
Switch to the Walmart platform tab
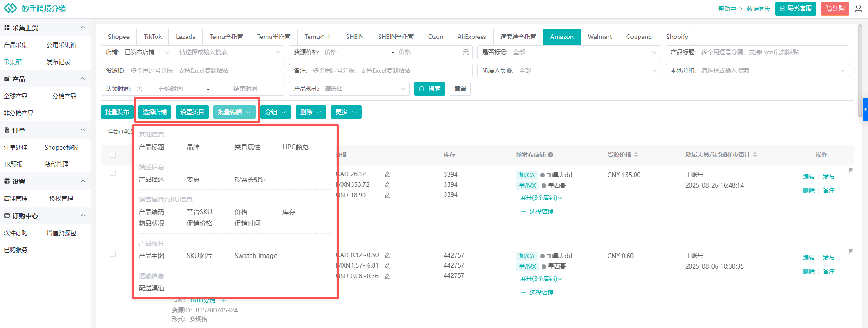pyautogui.click(x=599, y=37)
